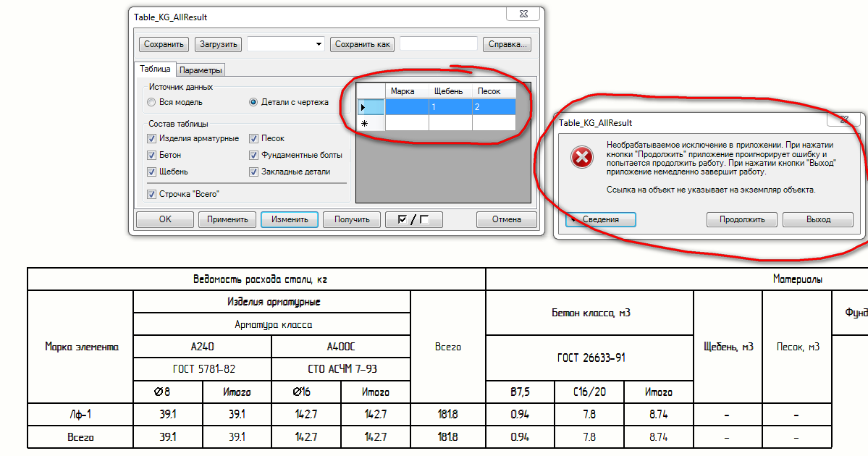Click the Всего row label in drawing table
The image size is (868, 456).
[x=81, y=437]
